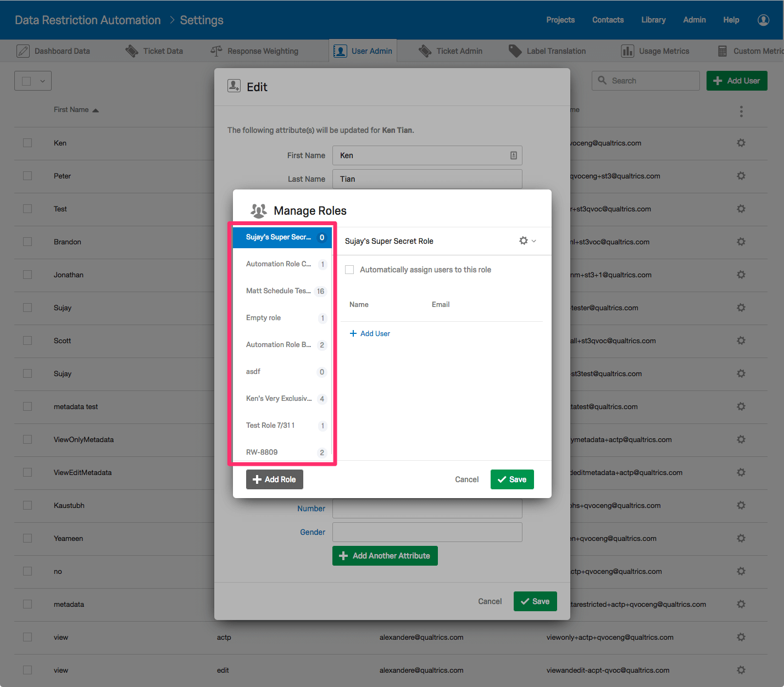This screenshot has height=687, width=784.
Task: Cancel the Edit dialog
Action: coord(490,601)
